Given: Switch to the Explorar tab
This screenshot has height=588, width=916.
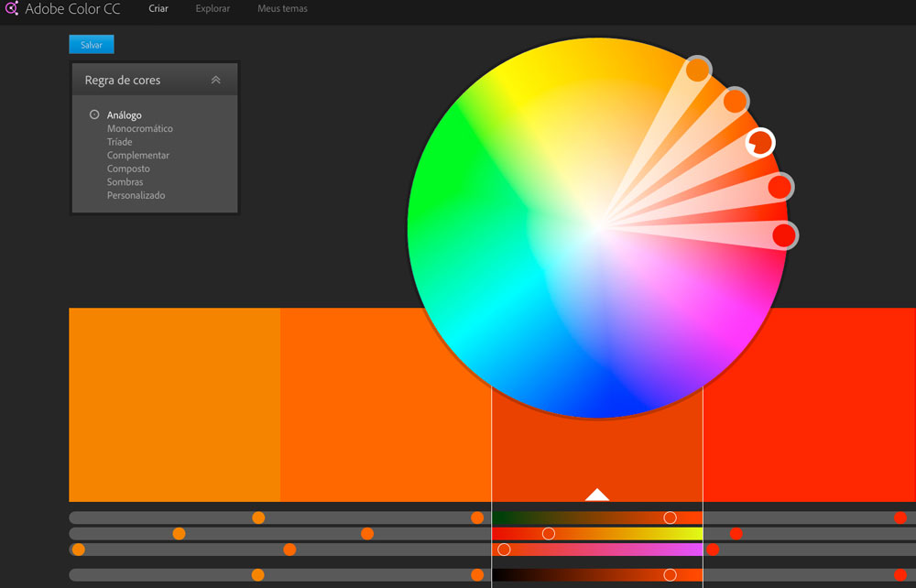Looking at the screenshot, I should click(x=213, y=9).
